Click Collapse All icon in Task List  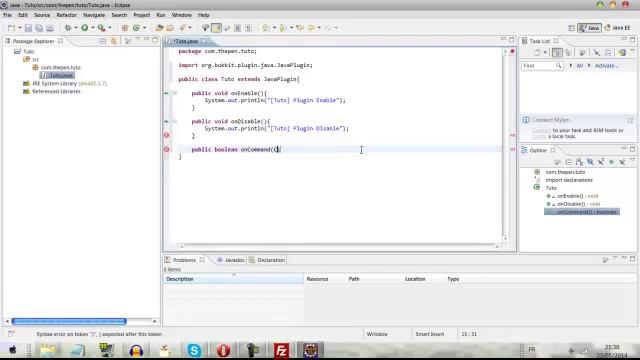pyautogui.click(x=608, y=53)
